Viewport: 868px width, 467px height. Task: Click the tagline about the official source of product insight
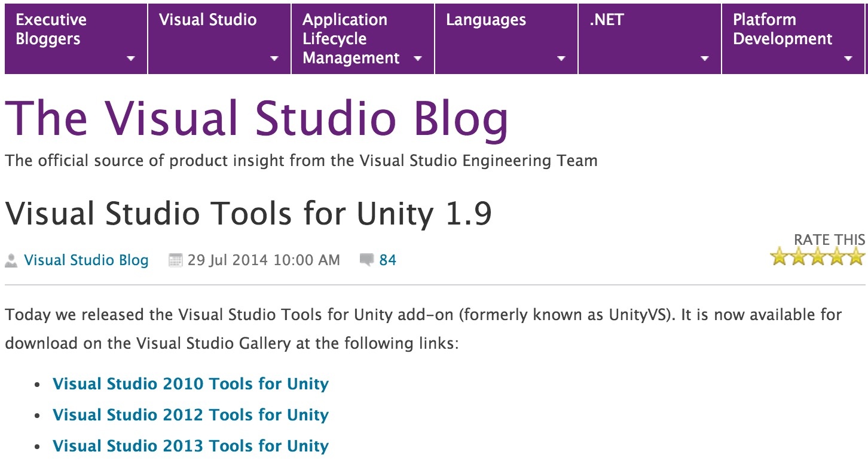pos(301,161)
